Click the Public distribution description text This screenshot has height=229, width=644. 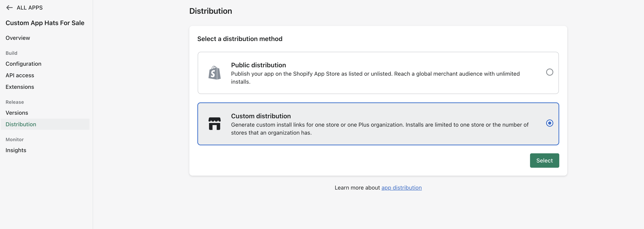click(375, 78)
